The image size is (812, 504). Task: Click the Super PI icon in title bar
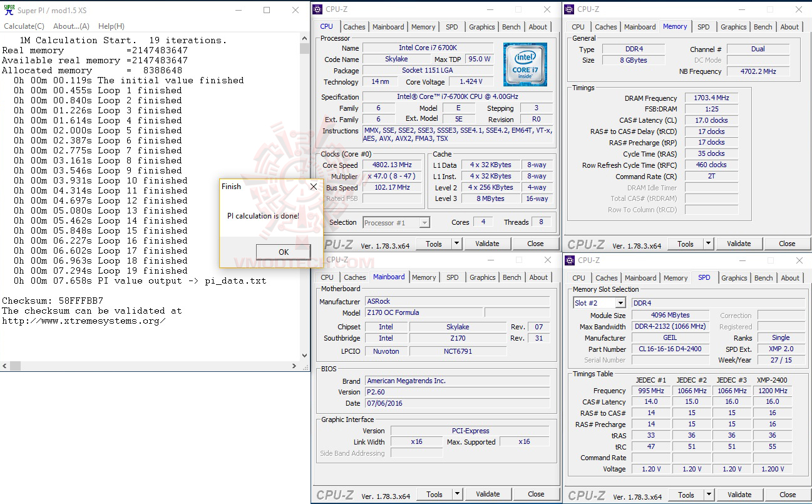pos(9,9)
